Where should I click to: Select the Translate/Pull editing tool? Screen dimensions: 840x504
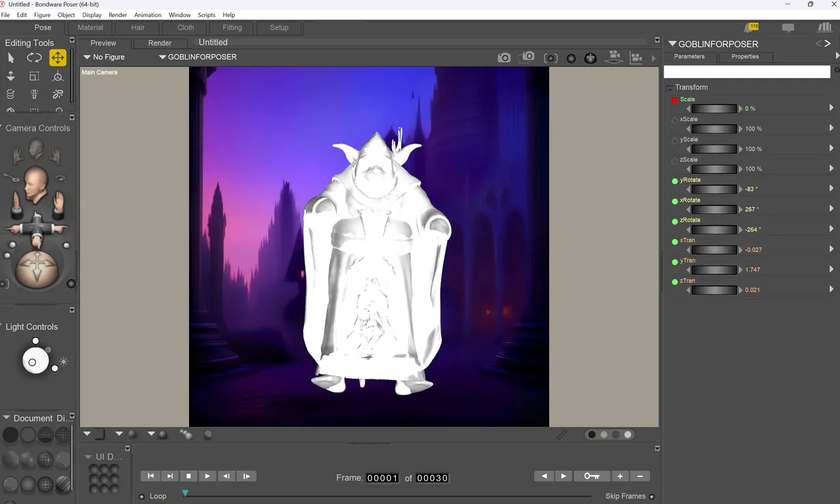point(58,58)
